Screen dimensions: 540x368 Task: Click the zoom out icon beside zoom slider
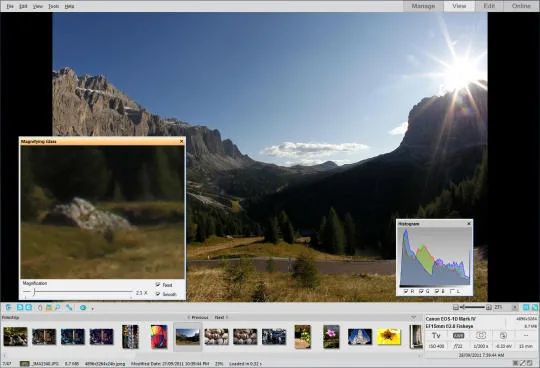point(456,307)
